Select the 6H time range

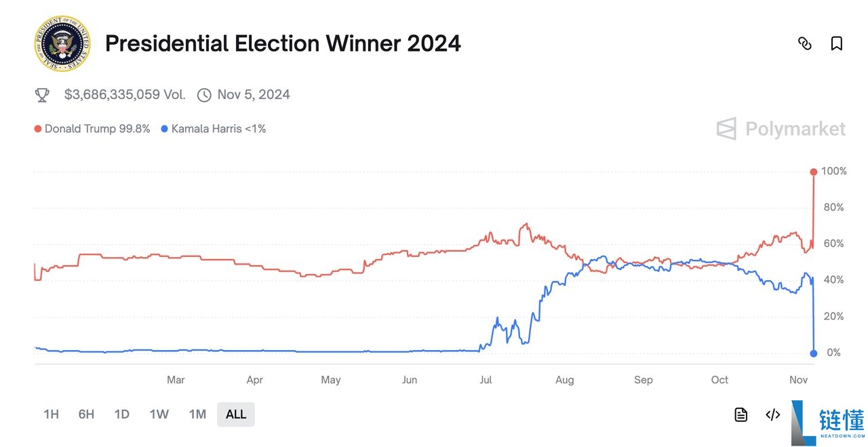point(86,414)
